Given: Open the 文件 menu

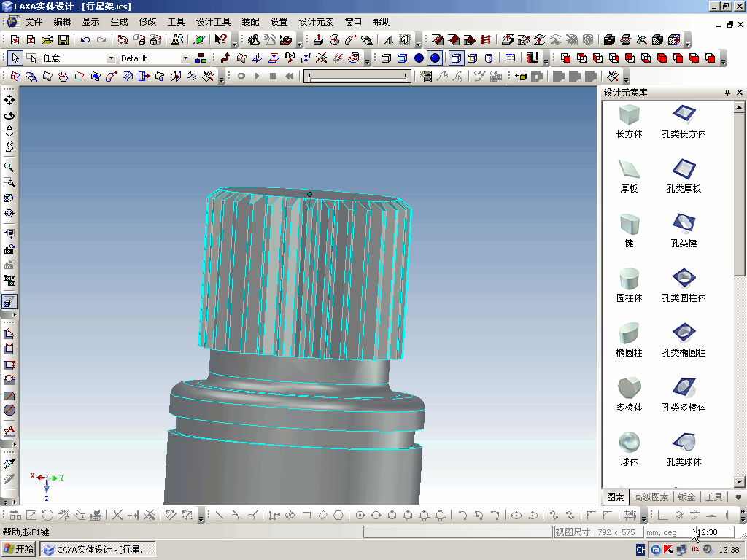Looking at the screenshot, I should [34, 22].
